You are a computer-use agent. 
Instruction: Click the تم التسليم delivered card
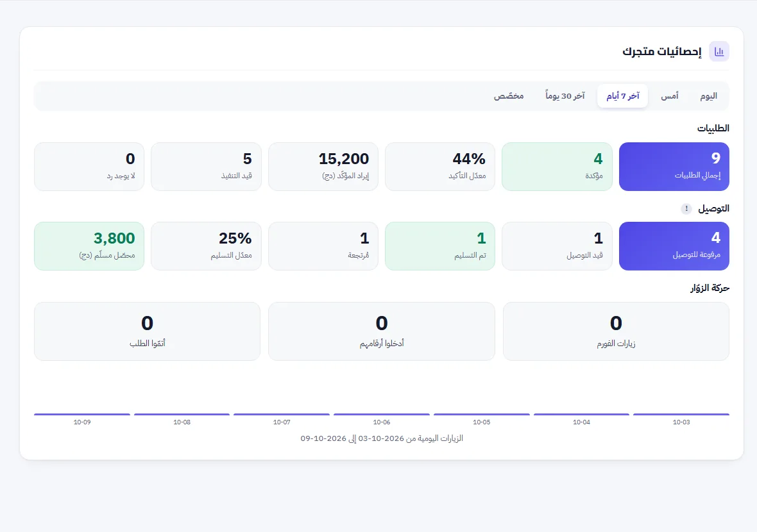click(x=440, y=246)
